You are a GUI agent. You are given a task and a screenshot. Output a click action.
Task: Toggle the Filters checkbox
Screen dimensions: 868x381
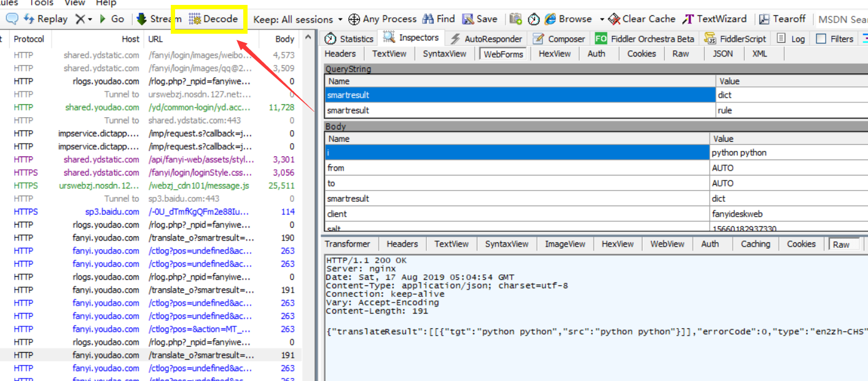pos(821,39)
